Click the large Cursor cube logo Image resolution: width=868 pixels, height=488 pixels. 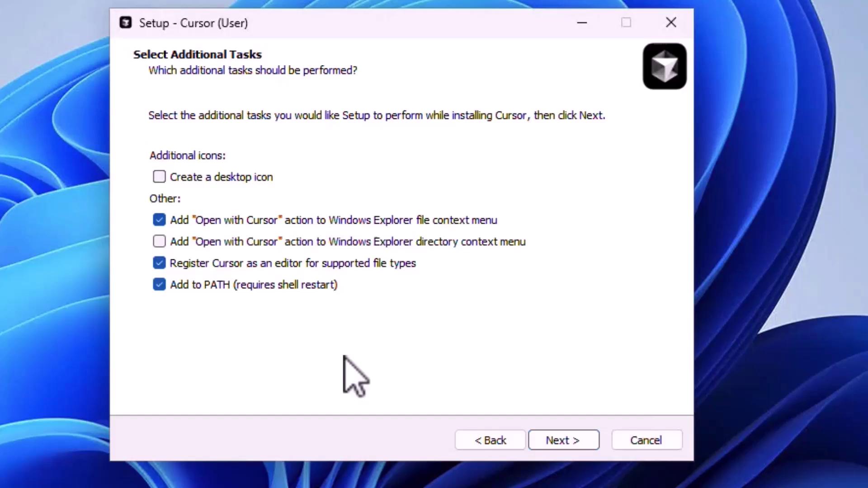(665, 66)
